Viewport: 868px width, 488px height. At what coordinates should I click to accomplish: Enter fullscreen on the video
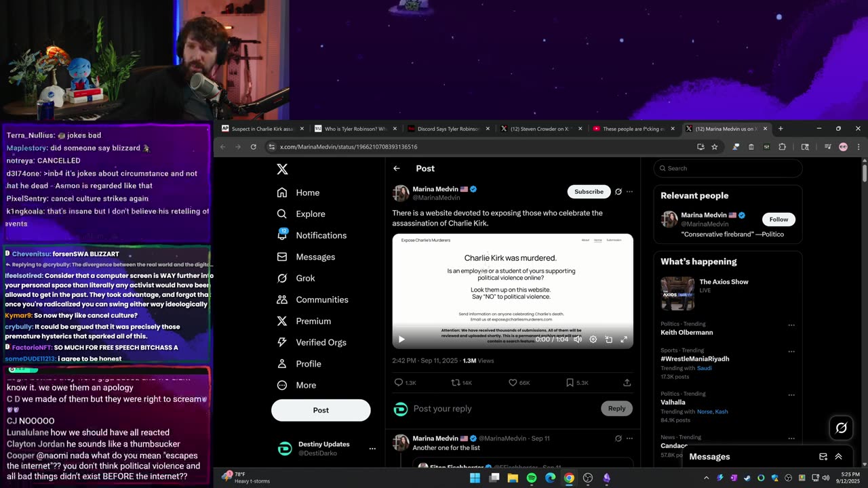tap(624, 340)
